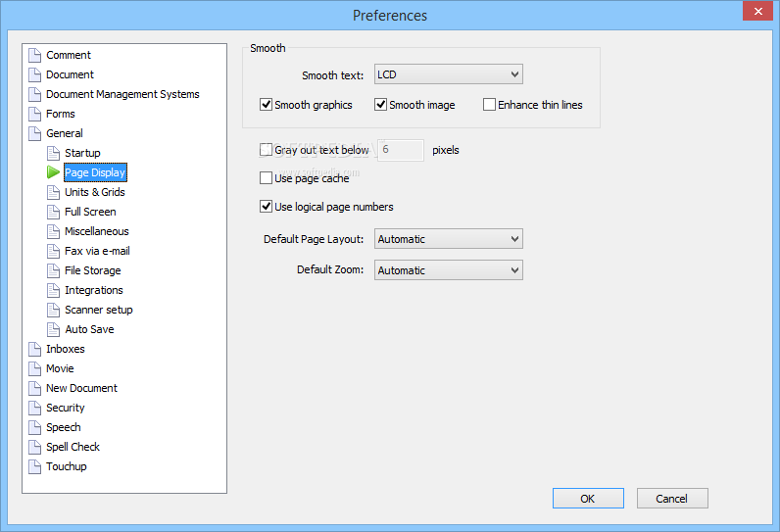
Task: Expand the Default Page Layout dropdown
Action: [448, 239]
